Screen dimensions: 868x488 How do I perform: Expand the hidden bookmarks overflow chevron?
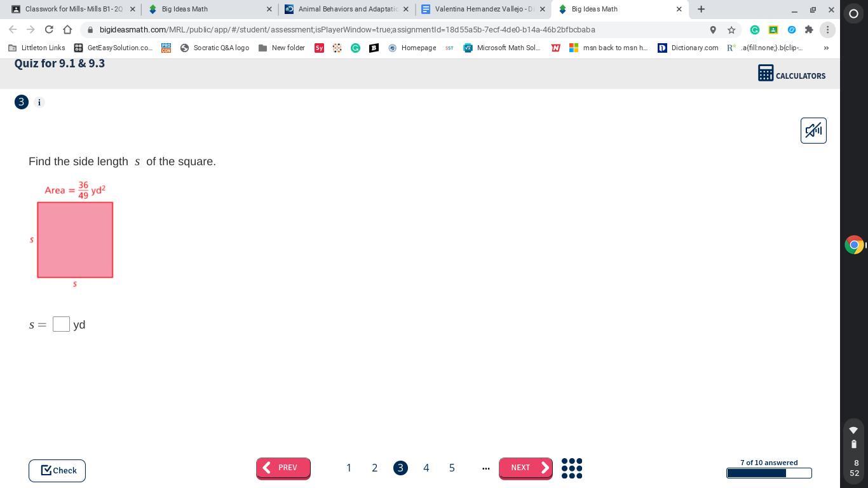pos(826,48)
